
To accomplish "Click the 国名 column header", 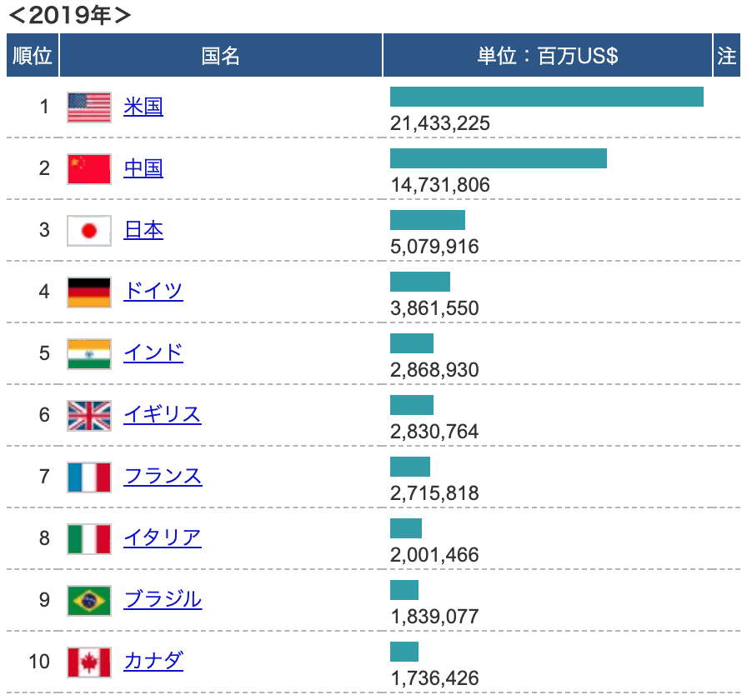I will click(221, 56).
